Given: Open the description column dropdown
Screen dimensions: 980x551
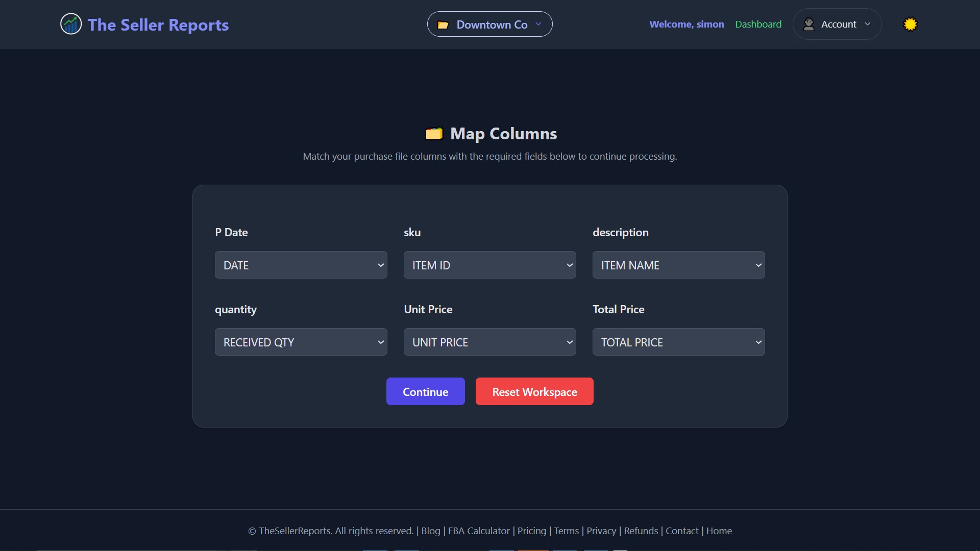Looking at the screenshot, I should 679,265.
